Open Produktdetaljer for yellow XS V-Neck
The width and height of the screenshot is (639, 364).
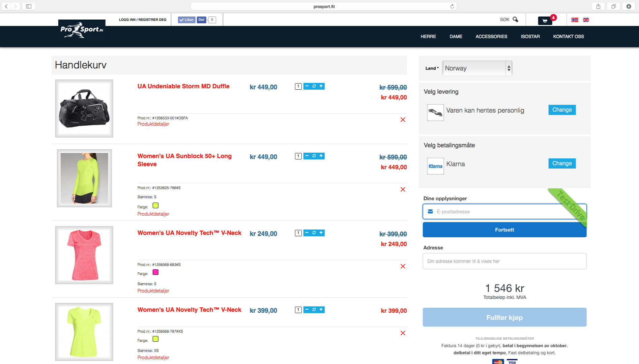click(x=153, y=358)
